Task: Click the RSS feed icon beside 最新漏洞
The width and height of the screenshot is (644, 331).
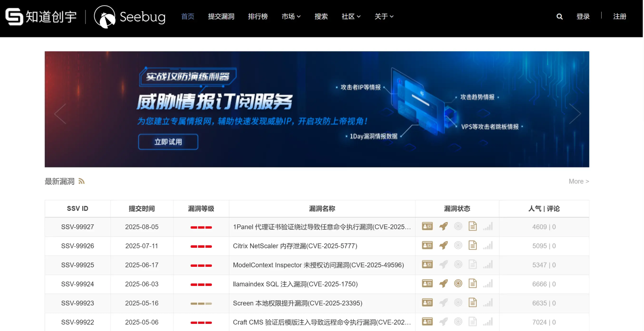Action: [81, 181]
